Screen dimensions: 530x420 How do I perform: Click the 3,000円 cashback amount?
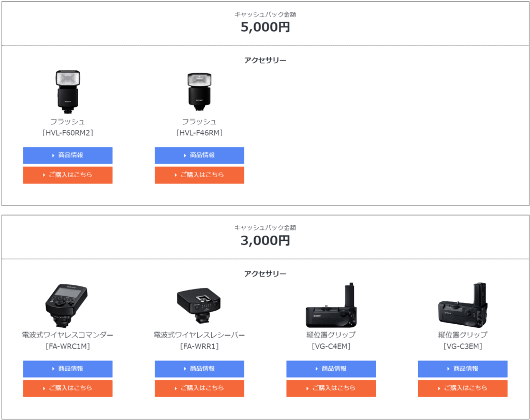click(x=266, y=240)
